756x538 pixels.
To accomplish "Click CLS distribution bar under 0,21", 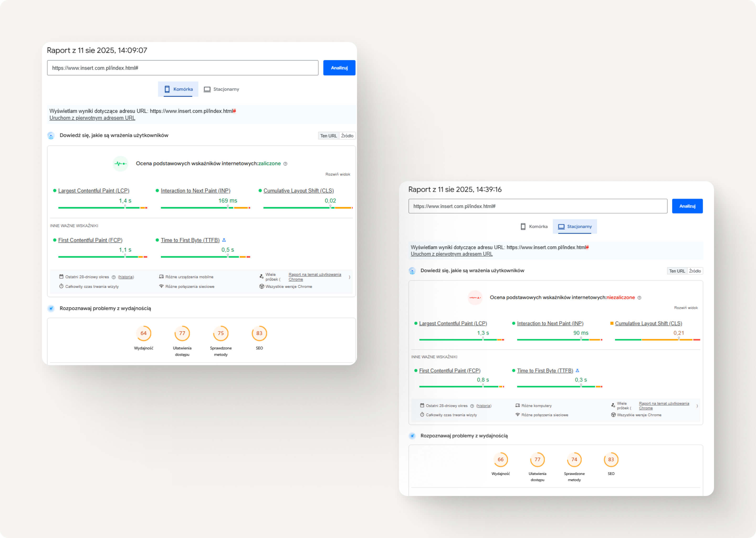I will (x=657, y=340).
